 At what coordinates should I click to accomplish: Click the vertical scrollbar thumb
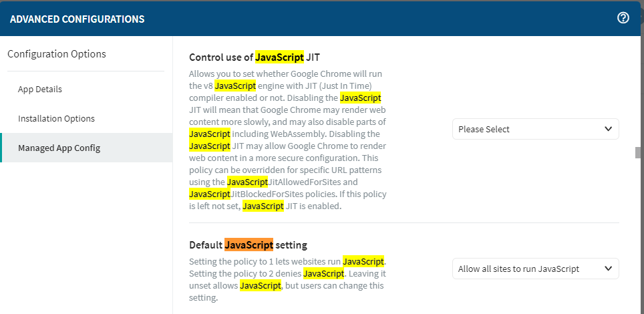point(639,152)
